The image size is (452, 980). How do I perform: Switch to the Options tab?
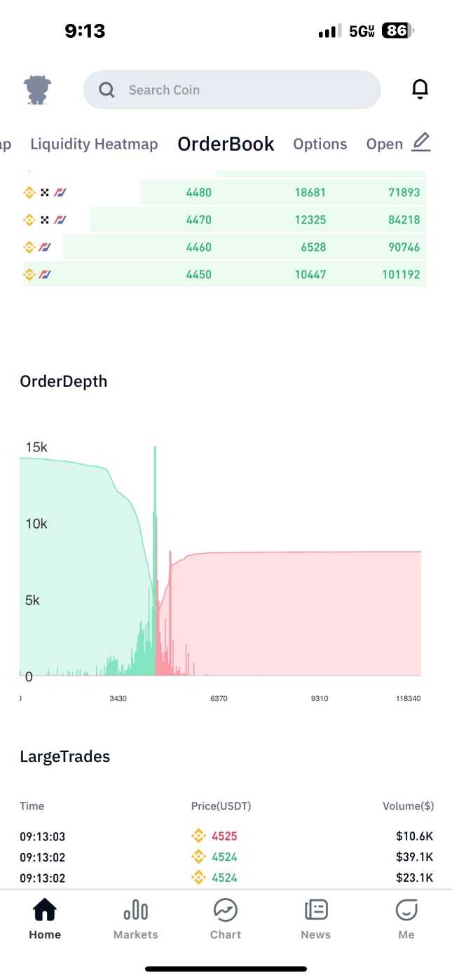pyautogui.click(x=320, y=144)
